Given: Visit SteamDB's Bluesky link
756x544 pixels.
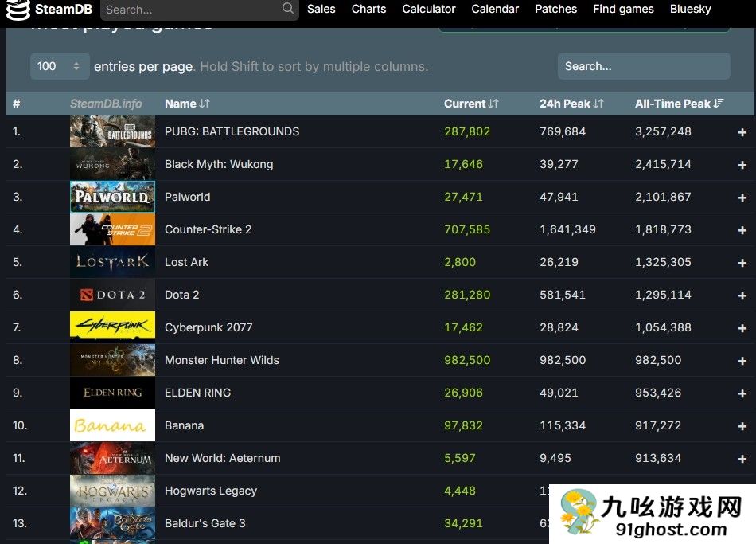Looking at the screenshot, I should [x=689, y=10].
